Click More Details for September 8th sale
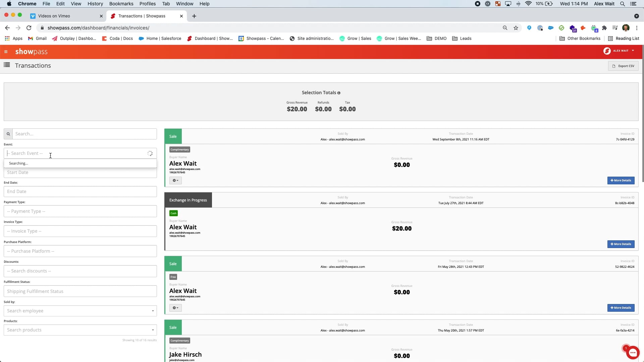Image resolution: width=644 pixels, height=362 pixels. point(621,180)
